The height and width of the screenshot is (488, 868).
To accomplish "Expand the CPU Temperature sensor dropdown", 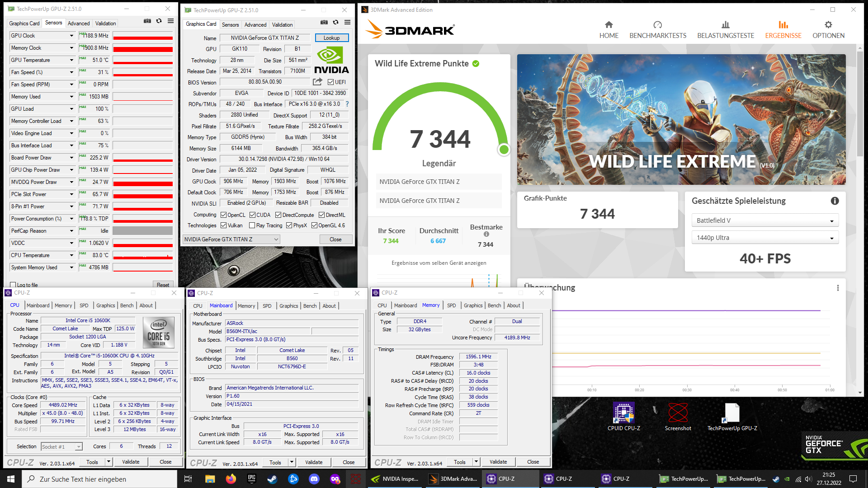I will click(x=71, y=255).
